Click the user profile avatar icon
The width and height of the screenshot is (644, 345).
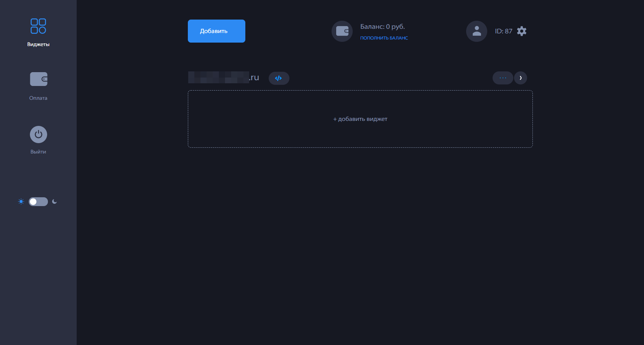(x=476, y=31)
